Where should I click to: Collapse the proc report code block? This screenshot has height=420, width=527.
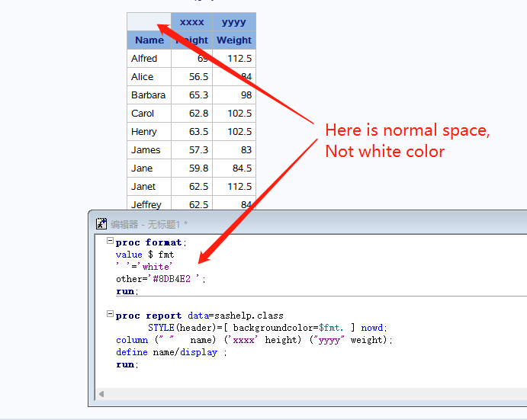[110, 315]
